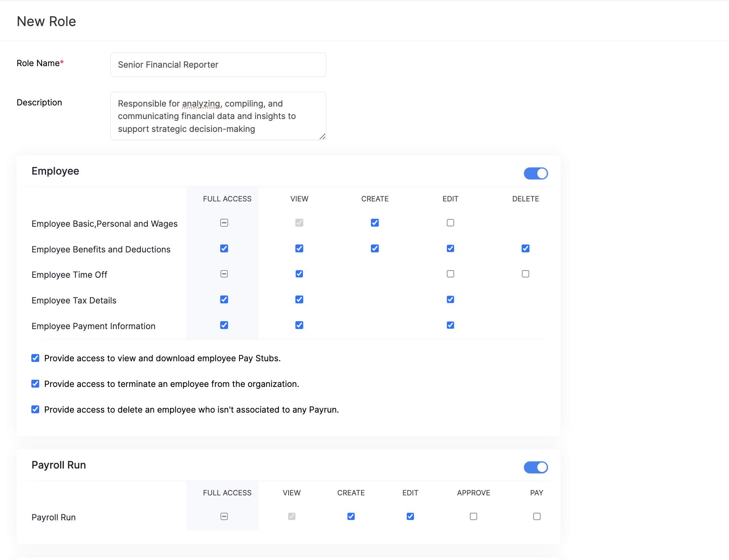Disable the Payroll Run module toggle
729x560 pixels.
coord(536,467)
